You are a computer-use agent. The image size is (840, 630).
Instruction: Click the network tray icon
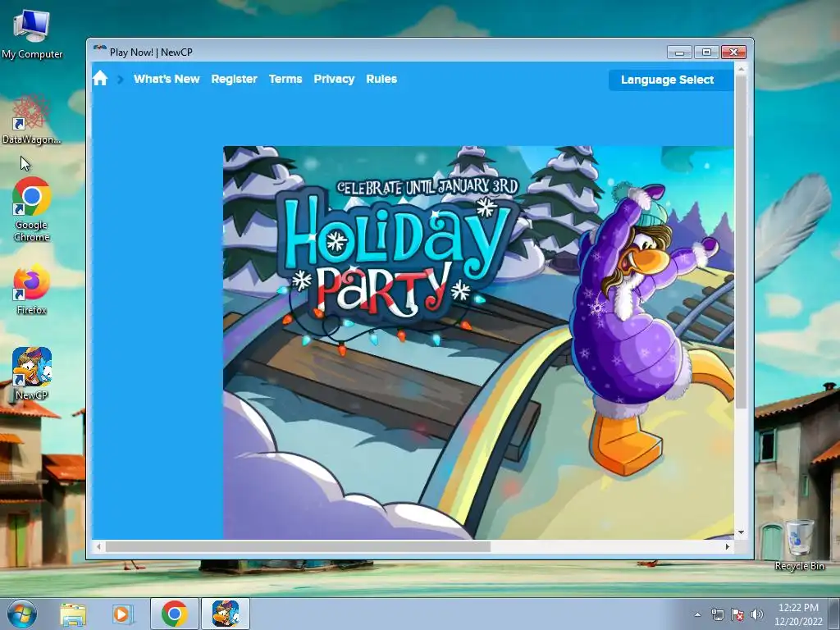tap(717, 614)
